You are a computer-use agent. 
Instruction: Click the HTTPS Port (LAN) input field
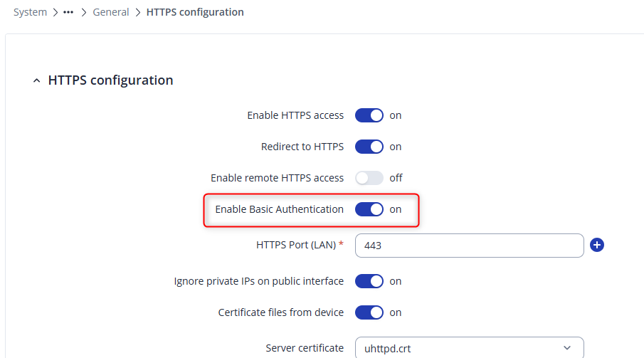[x=469, y=246]
